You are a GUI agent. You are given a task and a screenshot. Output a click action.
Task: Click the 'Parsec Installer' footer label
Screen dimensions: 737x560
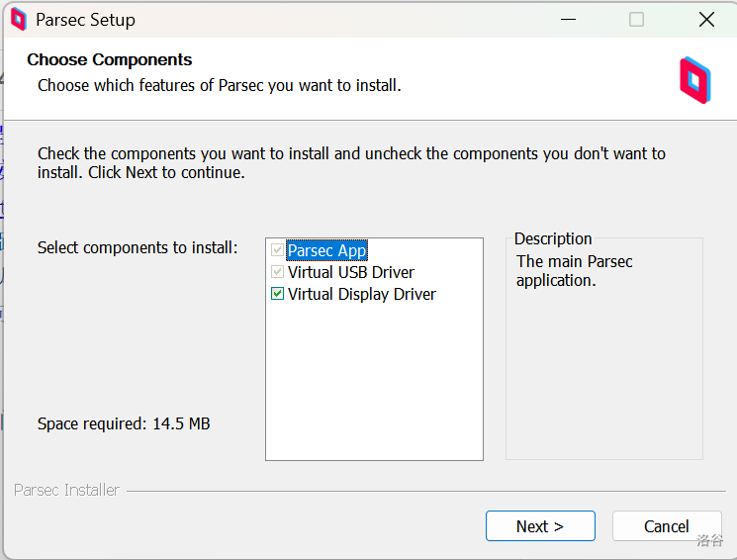(x=66, y=490)
